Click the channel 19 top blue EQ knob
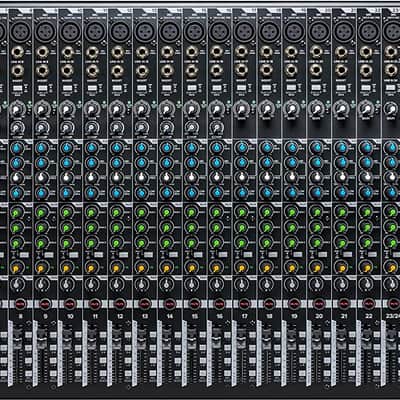Viewport: 400px width, 400px height. pyautogui.click(x=292, y=148)
